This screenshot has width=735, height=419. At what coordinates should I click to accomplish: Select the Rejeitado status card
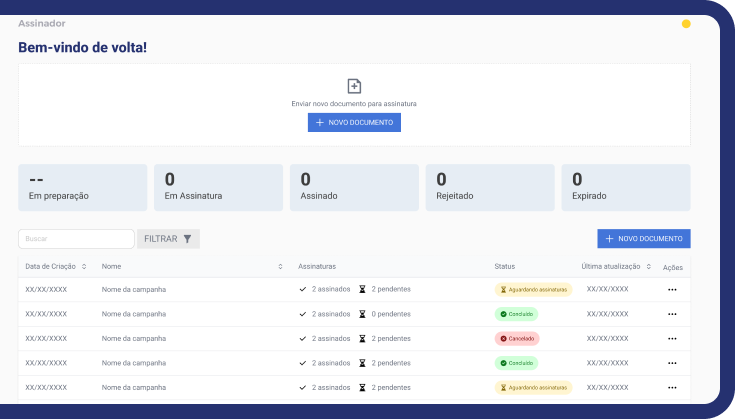pyautogui.click(x=490, y=187)
